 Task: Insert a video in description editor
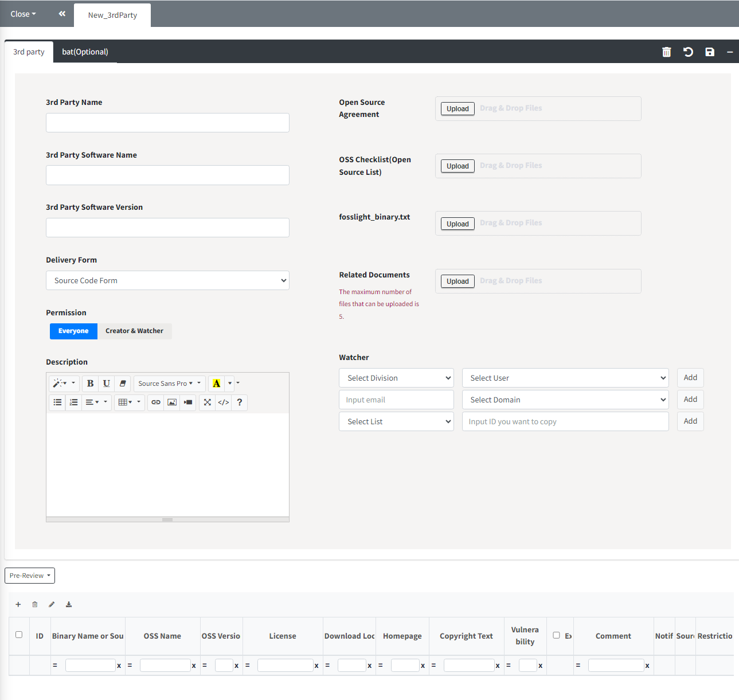pyautogui.click(x=188, y=402)
